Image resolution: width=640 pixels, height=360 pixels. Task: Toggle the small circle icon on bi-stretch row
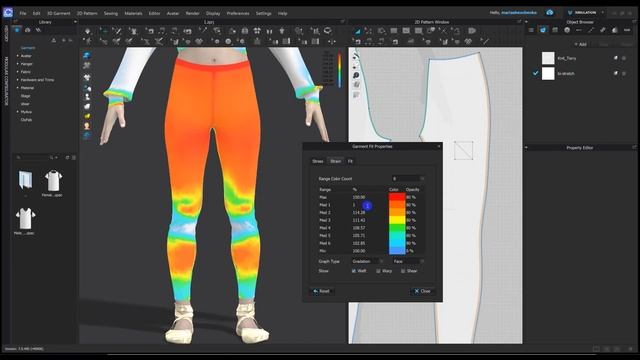coord(624,73)
